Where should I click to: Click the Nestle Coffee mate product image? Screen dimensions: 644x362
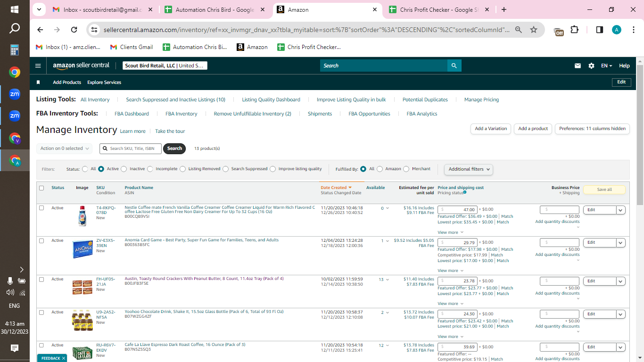pos(83,216)
